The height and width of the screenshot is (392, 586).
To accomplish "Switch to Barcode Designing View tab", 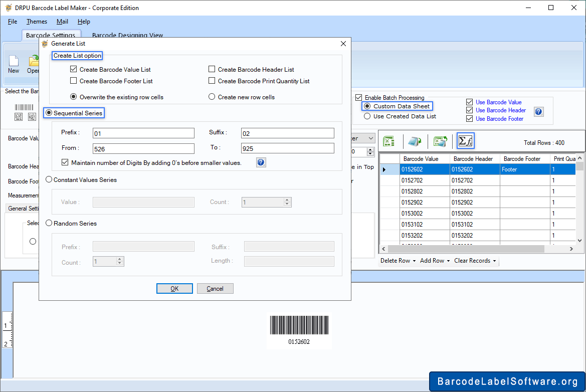I will pos(127,35).
